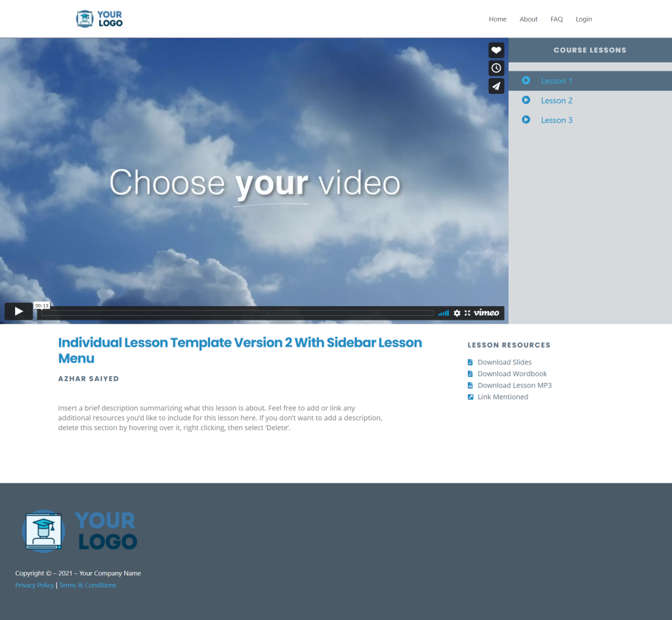Click the author name Azhar Saiyed

click(89, 378)
